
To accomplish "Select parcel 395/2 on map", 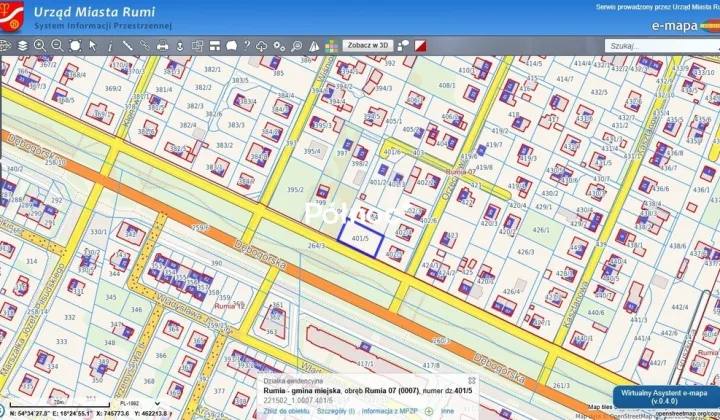I will click(x=295, y=190).
